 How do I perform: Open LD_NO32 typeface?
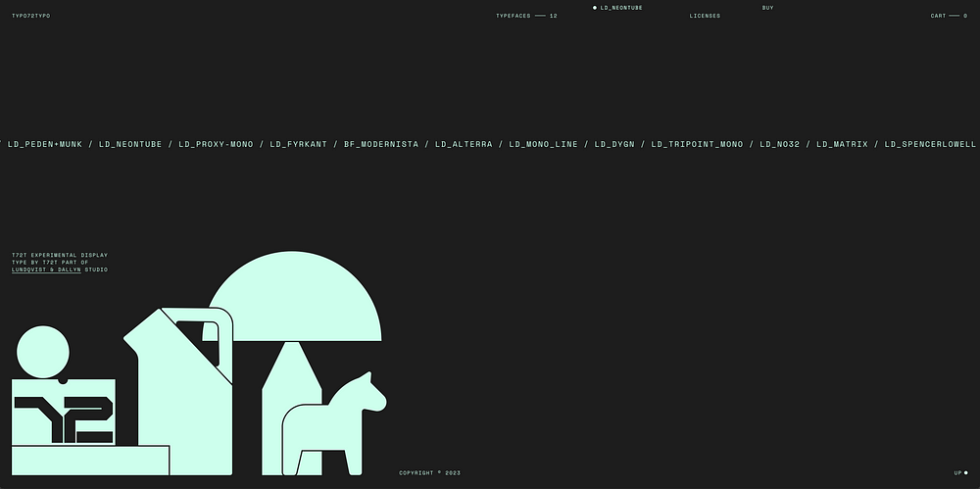(x=779, y=144)
